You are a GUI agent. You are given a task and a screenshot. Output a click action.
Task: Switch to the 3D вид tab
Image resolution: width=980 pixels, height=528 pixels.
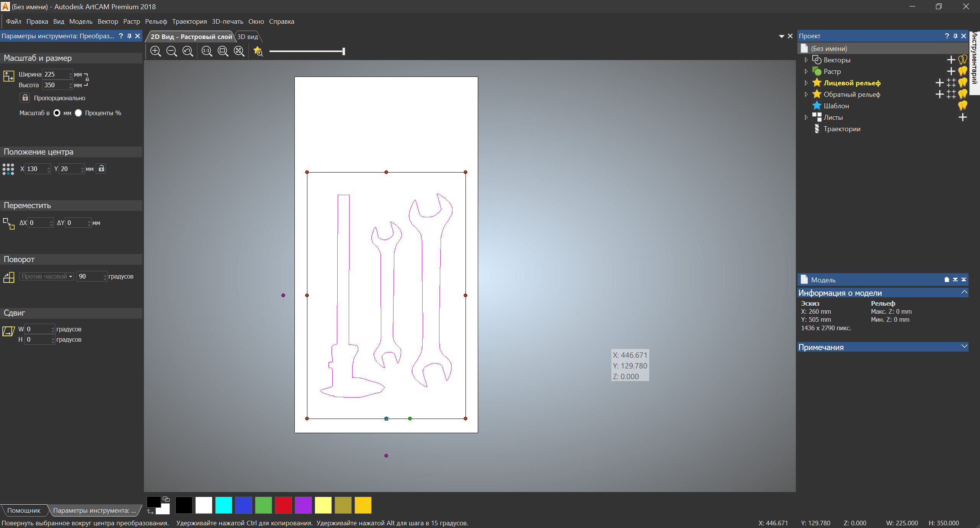tap(248, 37)
